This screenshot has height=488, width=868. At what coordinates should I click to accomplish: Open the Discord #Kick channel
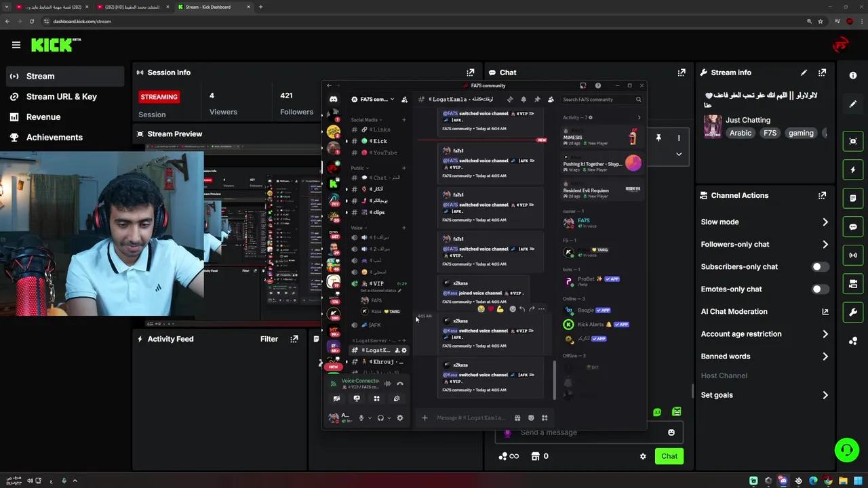[378, 141]
